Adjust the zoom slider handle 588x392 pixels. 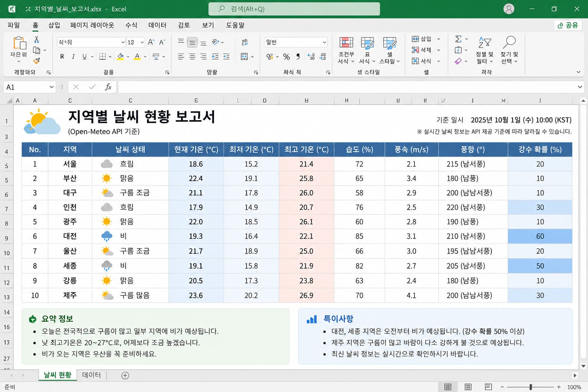(531, 387)
